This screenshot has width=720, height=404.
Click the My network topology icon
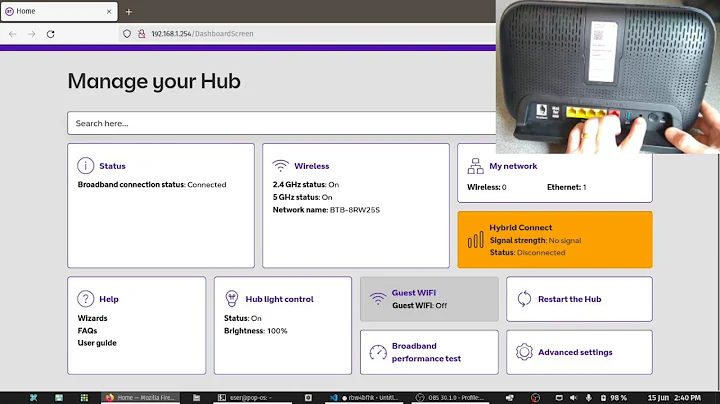475,166
